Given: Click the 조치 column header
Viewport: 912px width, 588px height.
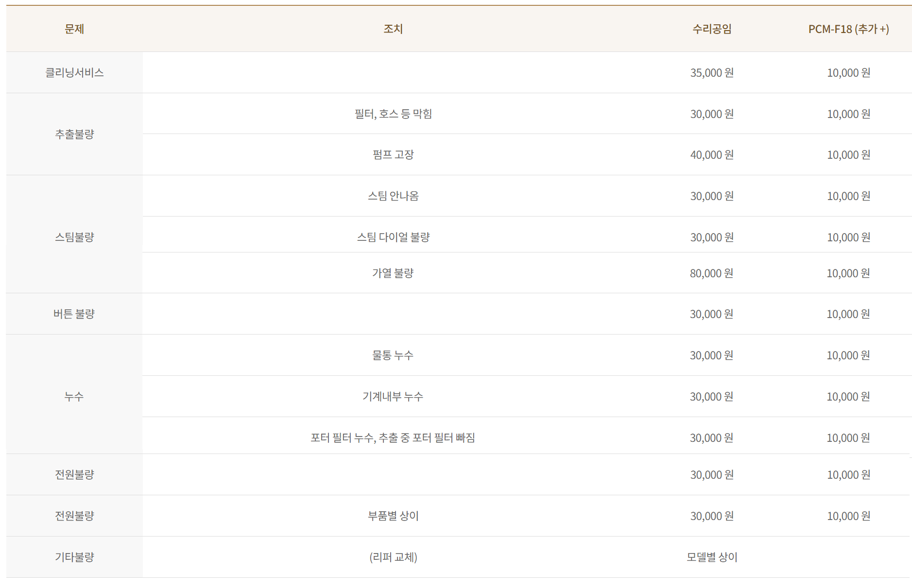Looking at the screenshot, I should (393, 29).
